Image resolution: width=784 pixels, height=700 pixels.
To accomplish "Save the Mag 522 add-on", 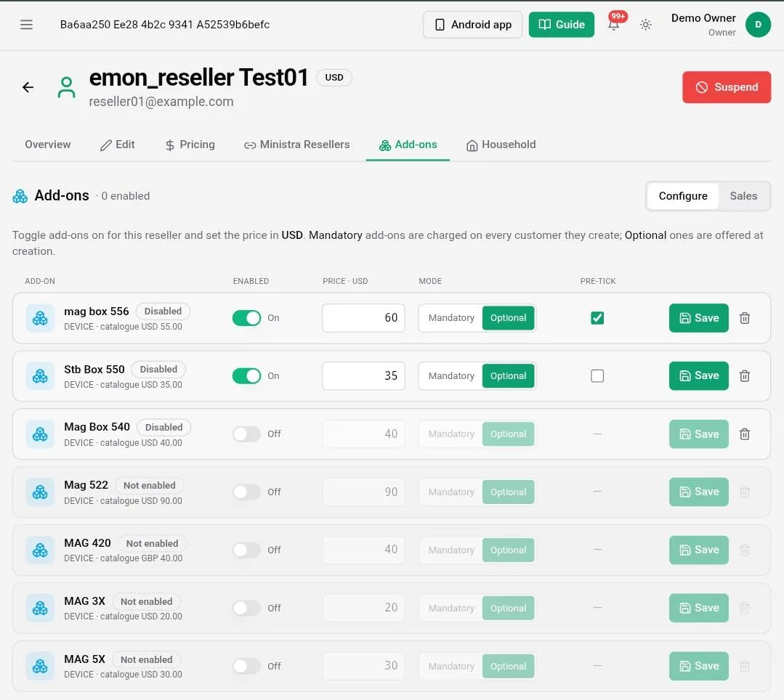I will pos(698,492).
